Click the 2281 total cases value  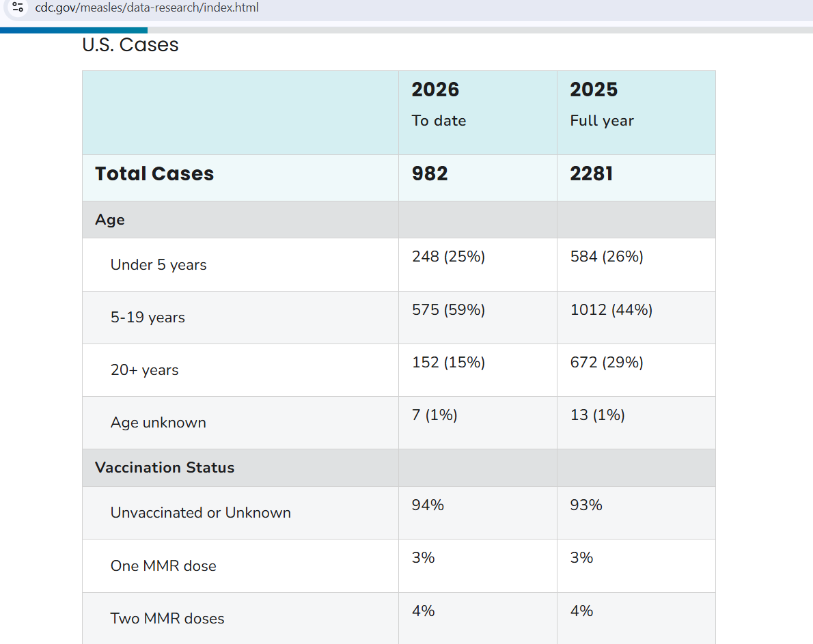591,173
